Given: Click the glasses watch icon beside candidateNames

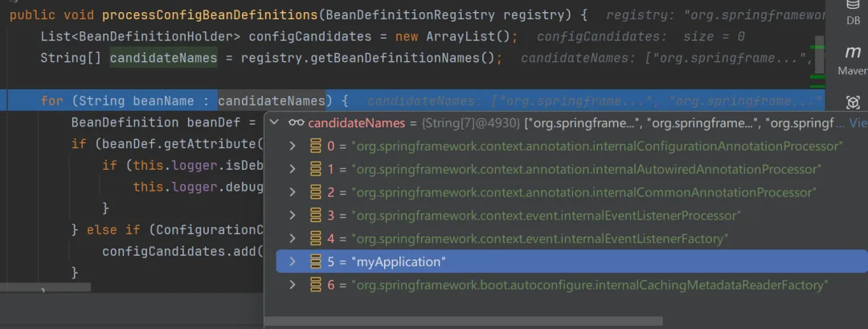Looking at the screenshot, I should click(296, 123).
